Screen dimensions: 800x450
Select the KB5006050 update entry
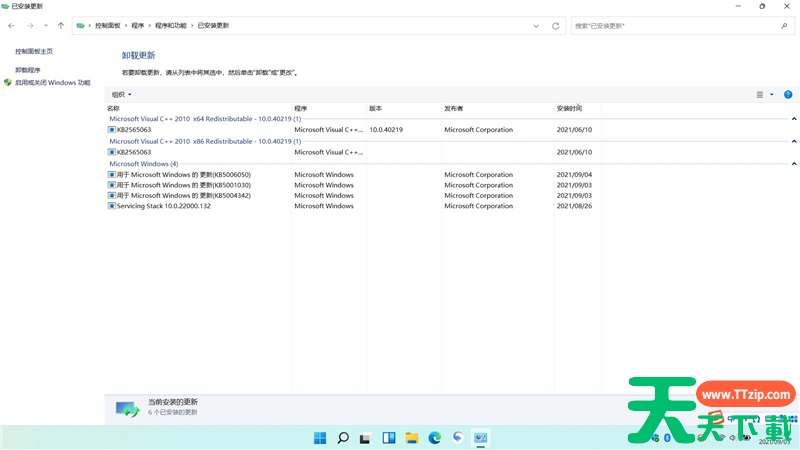190,175
